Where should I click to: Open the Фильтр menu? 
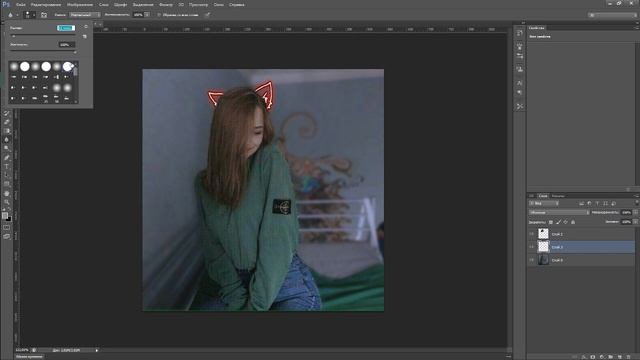[166, 4]
